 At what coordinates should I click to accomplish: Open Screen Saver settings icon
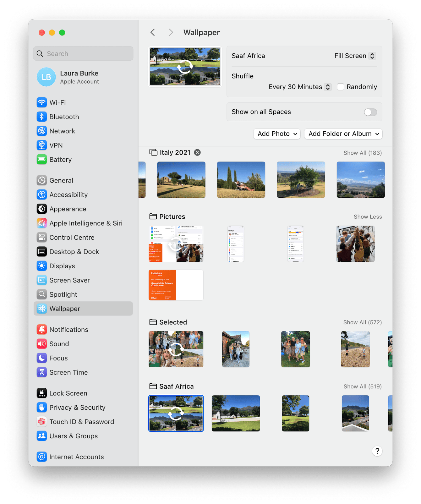(41, 280)
